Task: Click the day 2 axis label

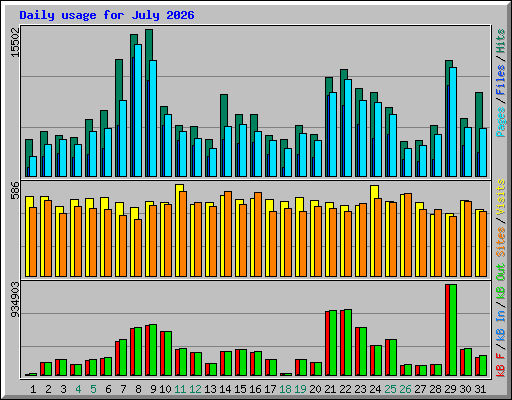Action: coord(48,389)
